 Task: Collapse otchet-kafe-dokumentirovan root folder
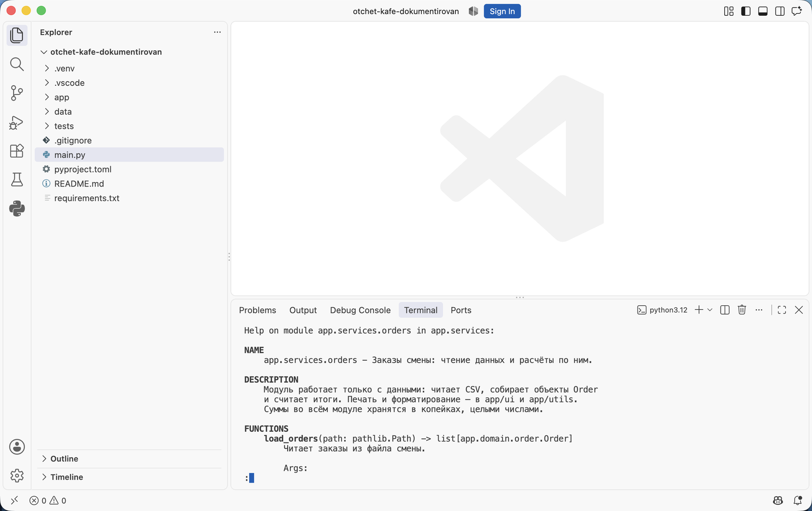point(129,52)
